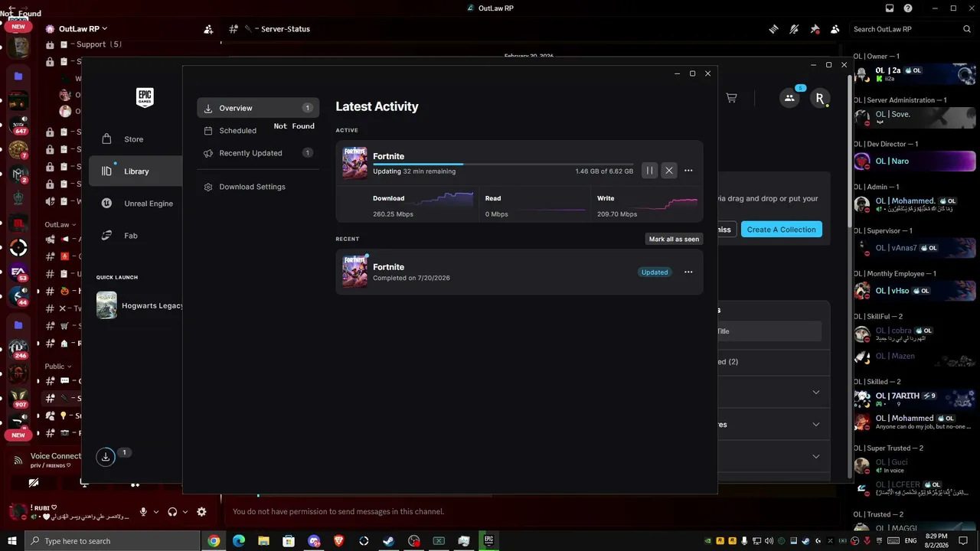Open Steam from taskbar
This screenshot has height=551, width=980.
[x=389, y=541]
